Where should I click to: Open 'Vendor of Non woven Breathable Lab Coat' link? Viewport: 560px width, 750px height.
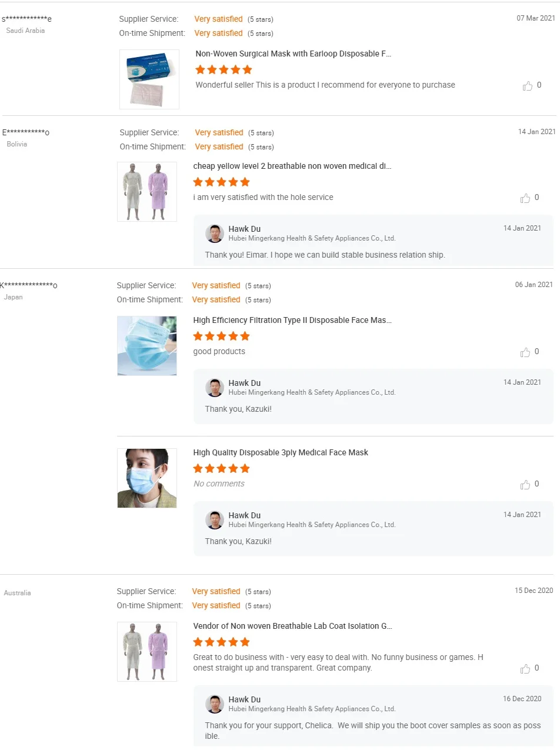[x=292, y=626]
